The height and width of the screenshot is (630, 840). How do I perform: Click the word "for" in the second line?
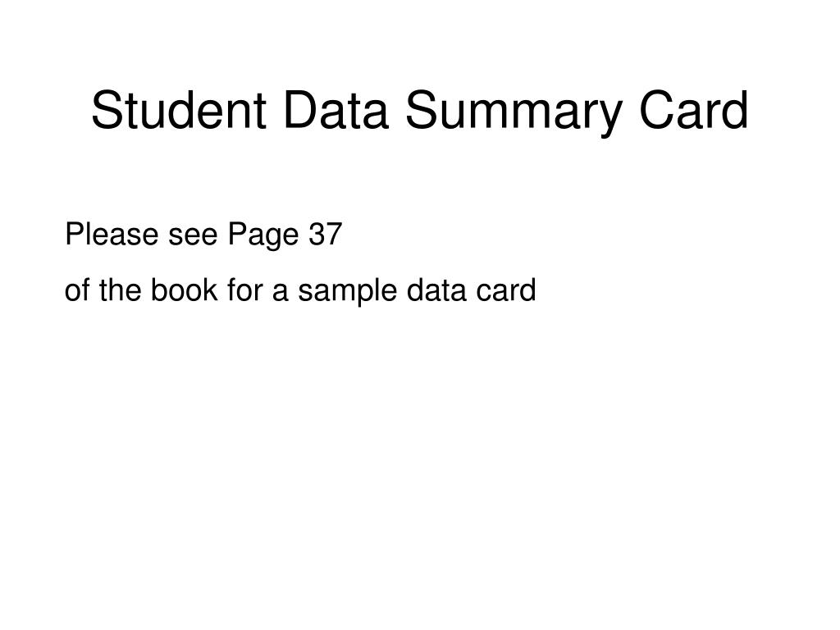coord(244,290)
